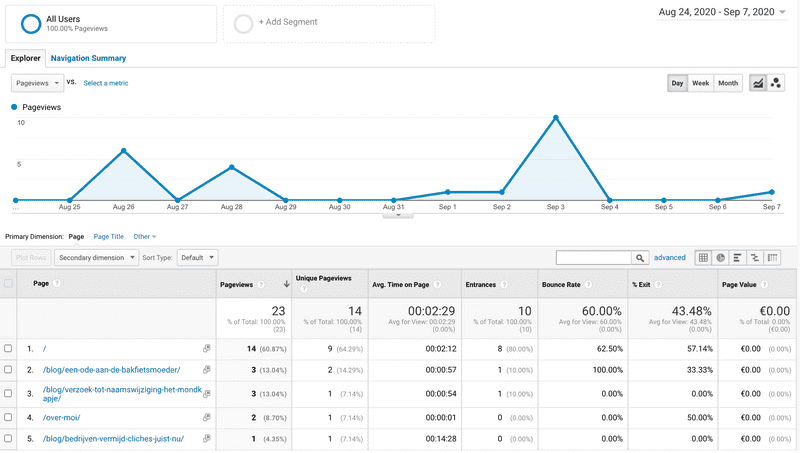
Task: Select the Data table view icon
Action: [x=703, y=258]
